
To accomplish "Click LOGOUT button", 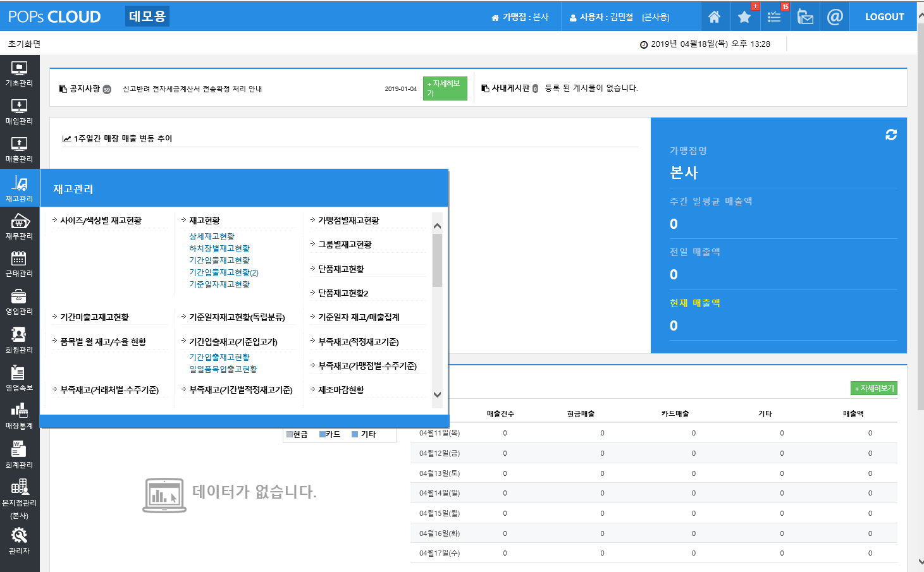I will click(x=884, y=17).
